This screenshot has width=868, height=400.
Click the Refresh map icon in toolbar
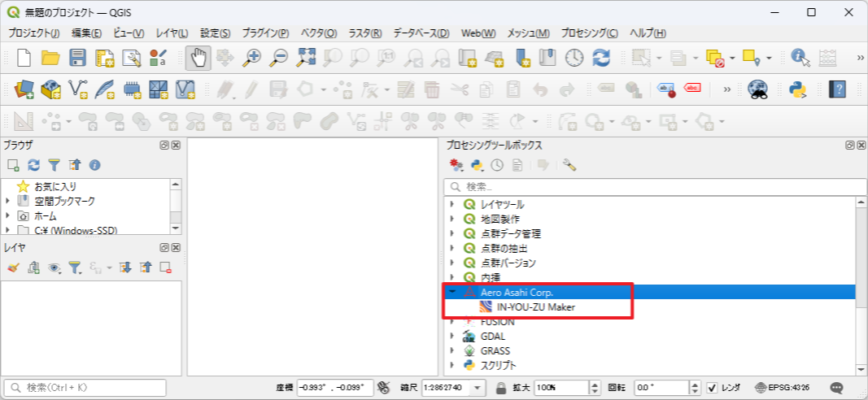601,58
